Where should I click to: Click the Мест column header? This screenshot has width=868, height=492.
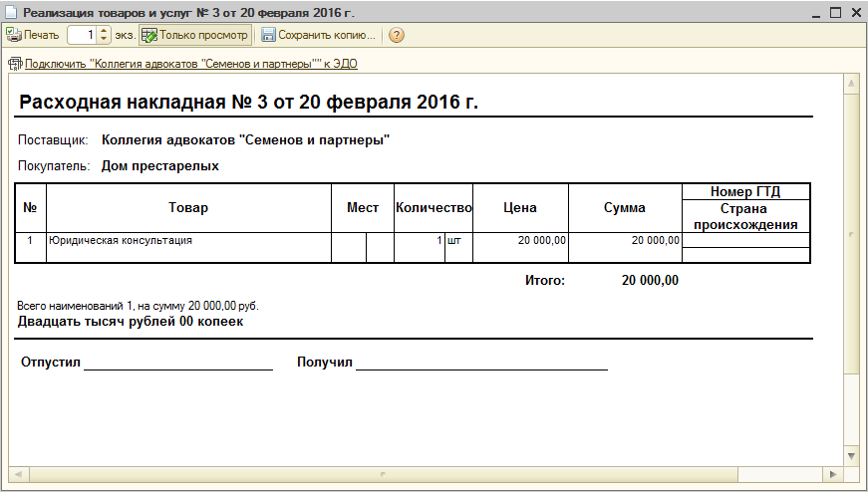[363, 207]
